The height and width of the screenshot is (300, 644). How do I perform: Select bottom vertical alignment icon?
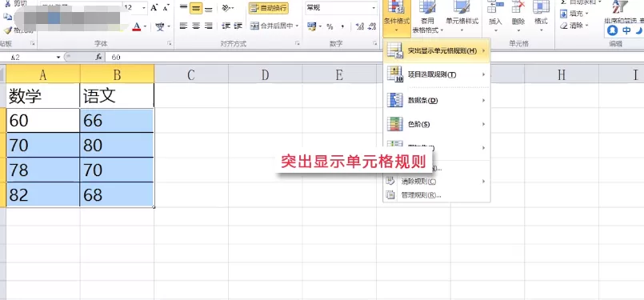coord(209,8)
